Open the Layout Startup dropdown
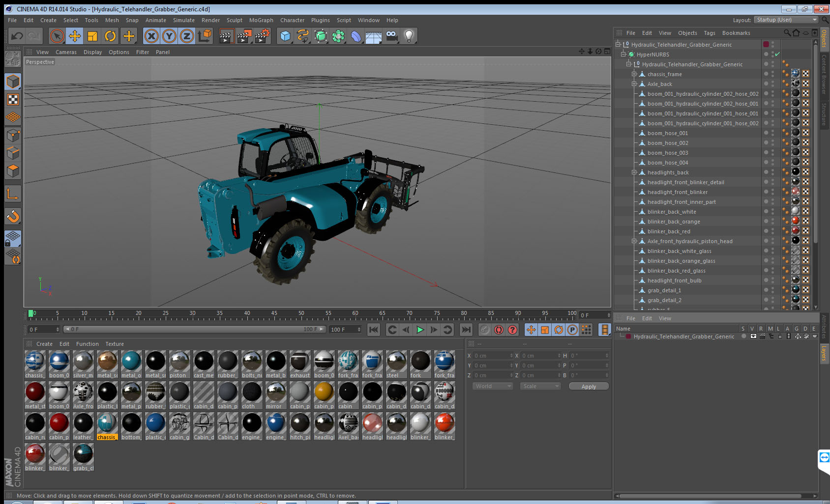830x504 pixels. 786,20
